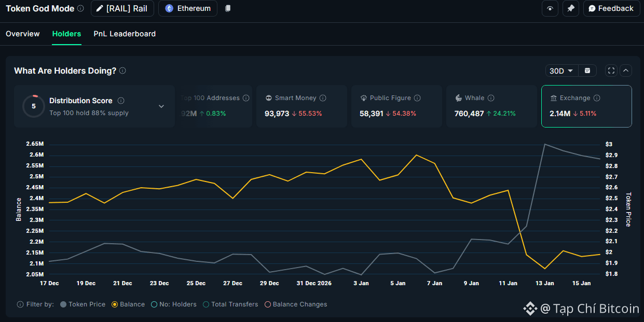Click info icon next to Distribution Score

point(121,101)
